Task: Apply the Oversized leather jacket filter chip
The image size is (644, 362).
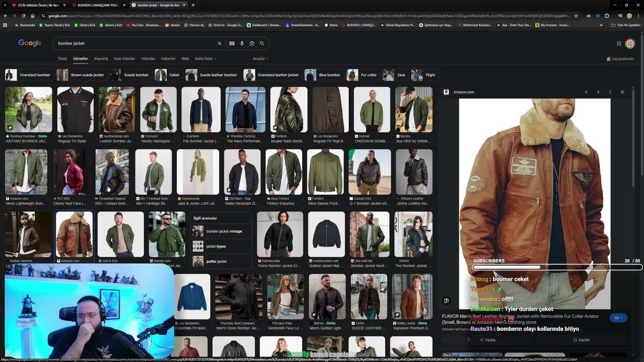Action: pos(272,75)
